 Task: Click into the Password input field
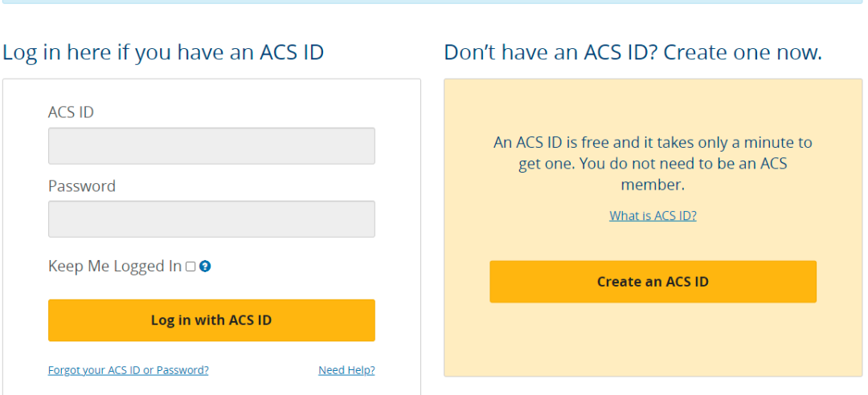click(211, 218)
